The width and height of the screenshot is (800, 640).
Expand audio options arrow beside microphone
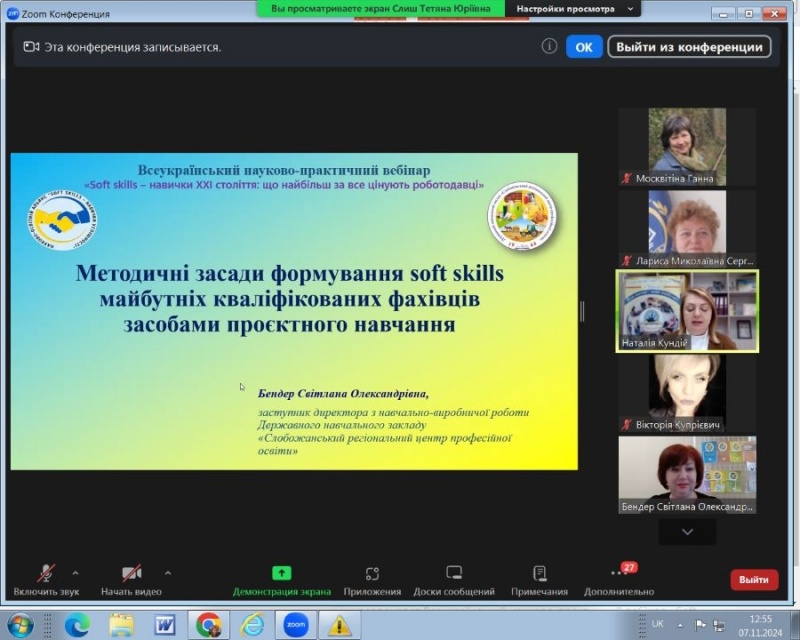point(75,573)
